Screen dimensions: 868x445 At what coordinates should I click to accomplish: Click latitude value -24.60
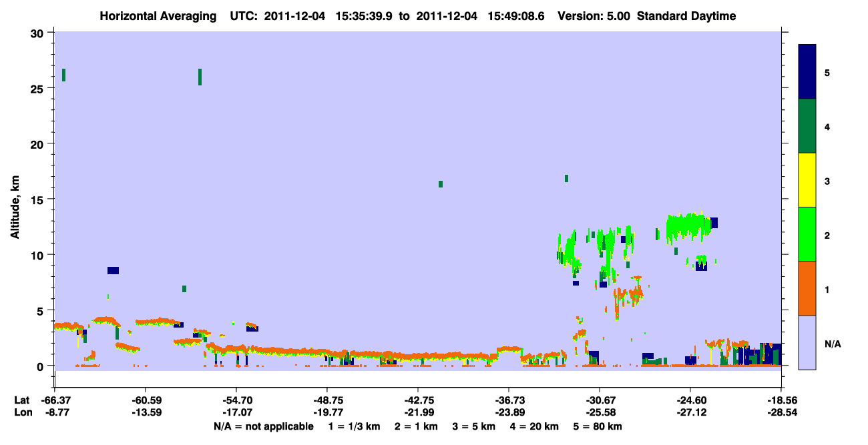click(x=690, y=400)
